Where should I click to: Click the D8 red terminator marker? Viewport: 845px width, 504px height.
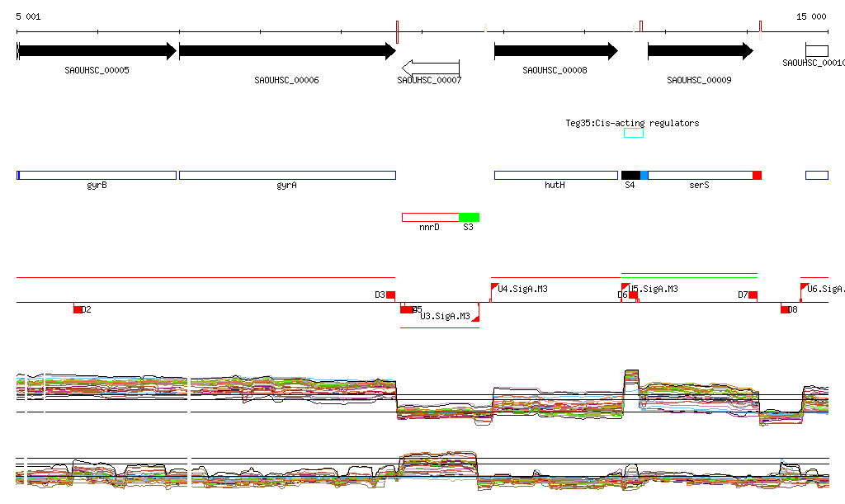[785, 309]
